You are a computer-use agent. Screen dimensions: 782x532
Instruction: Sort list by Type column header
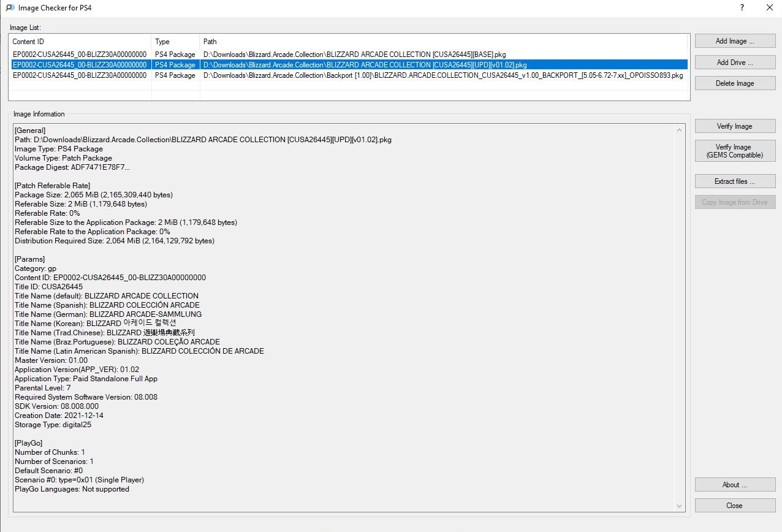click(x=176, y=42)
